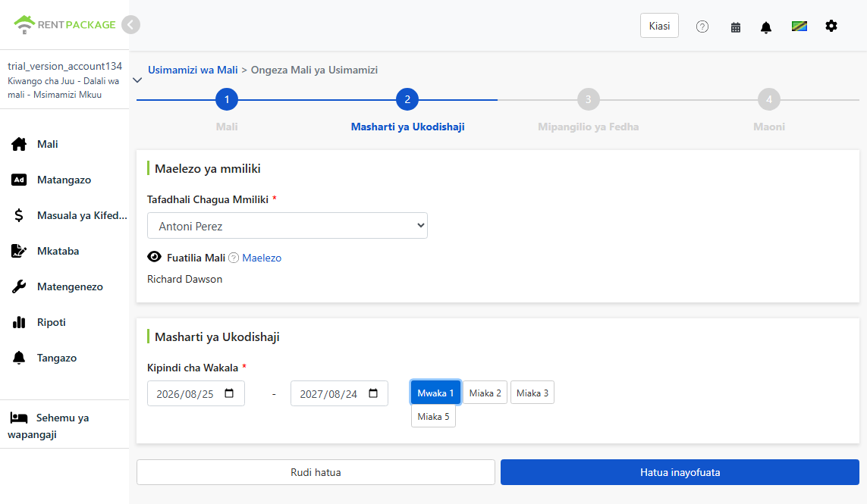The height and width of the screenshot is (504, 867).
Task: Click the bell icon next to Tangazo
Action: (19, 358)
